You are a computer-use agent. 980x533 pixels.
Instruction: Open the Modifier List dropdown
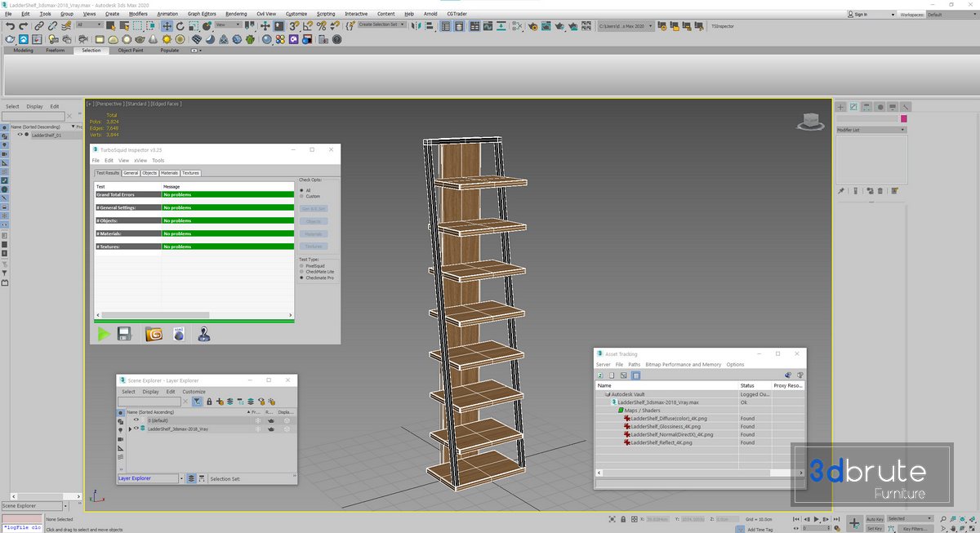871,130
